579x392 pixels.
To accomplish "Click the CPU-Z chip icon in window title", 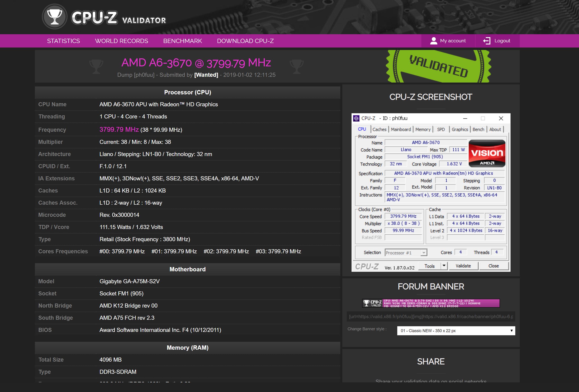I will [x=356, y=118].
